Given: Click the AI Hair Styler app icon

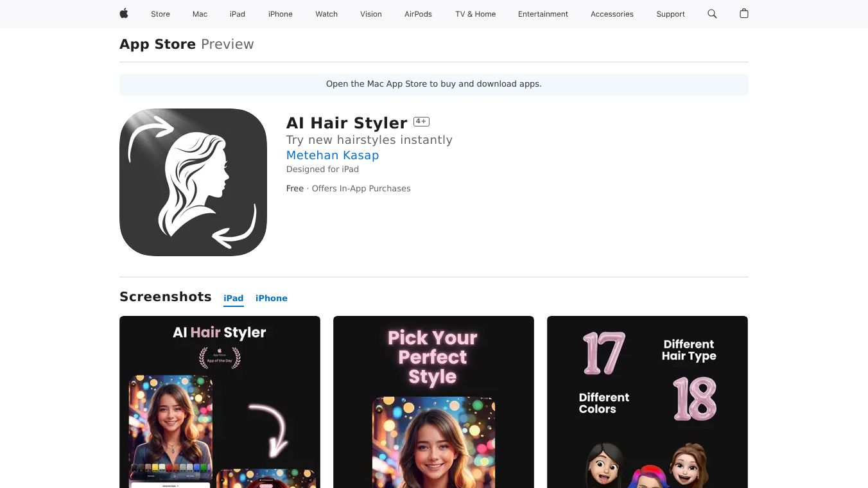Looking at the screenshot, I should [x=193, y=182].
